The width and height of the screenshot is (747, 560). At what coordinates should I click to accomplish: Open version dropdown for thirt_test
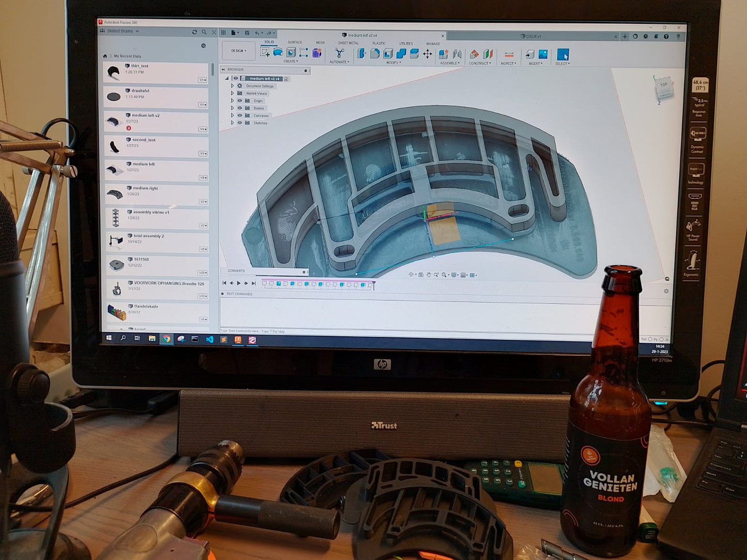pos(202,80)
